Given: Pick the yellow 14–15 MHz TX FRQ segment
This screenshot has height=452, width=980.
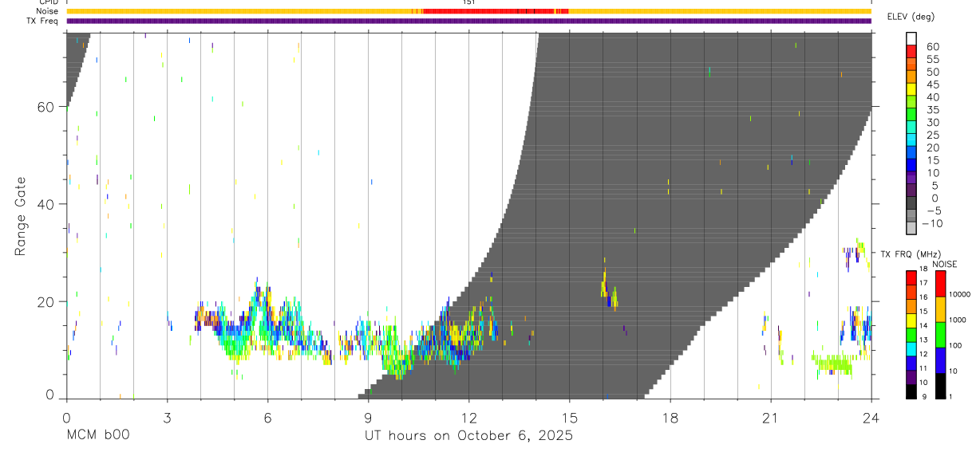Looking at the screenshot, I should coord(911,320).
